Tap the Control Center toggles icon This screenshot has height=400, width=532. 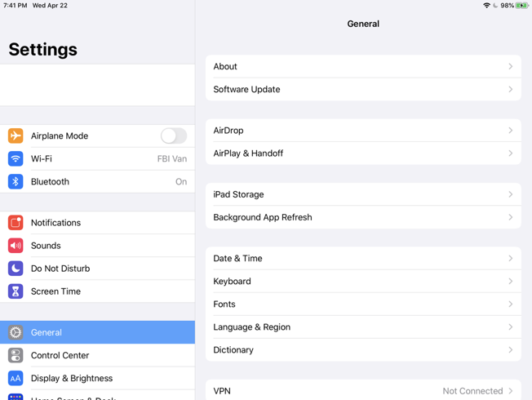[x=16, y=356]
